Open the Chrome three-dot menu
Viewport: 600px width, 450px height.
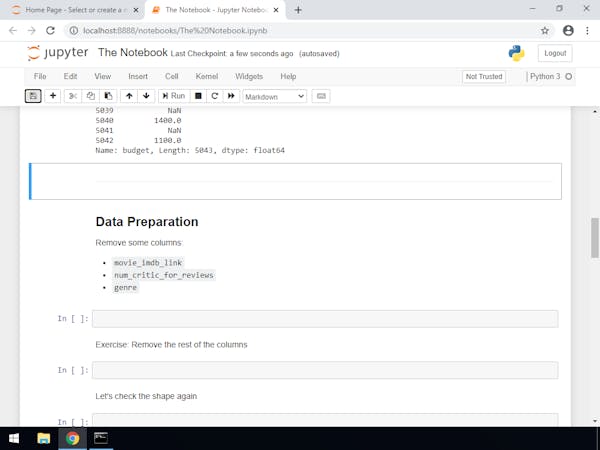(587, 31)
